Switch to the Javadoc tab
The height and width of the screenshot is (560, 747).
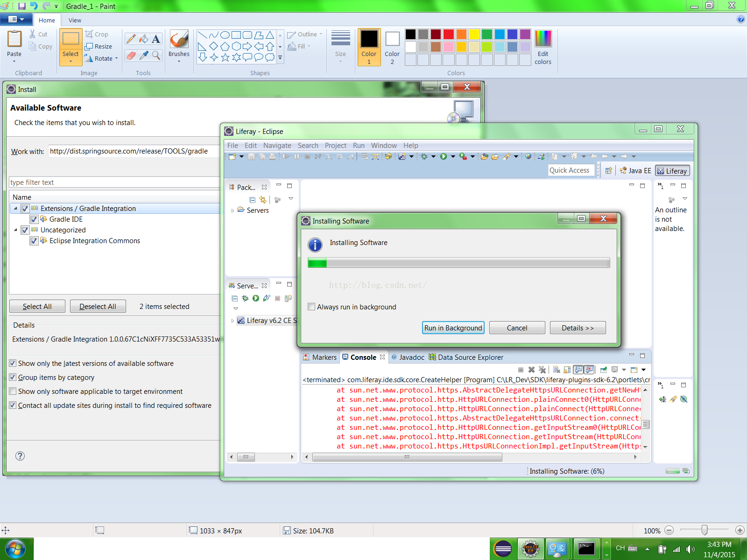pos(408,357)
